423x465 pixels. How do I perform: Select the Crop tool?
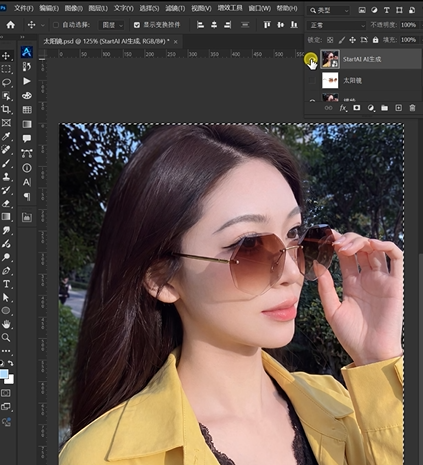coord(6,109)
